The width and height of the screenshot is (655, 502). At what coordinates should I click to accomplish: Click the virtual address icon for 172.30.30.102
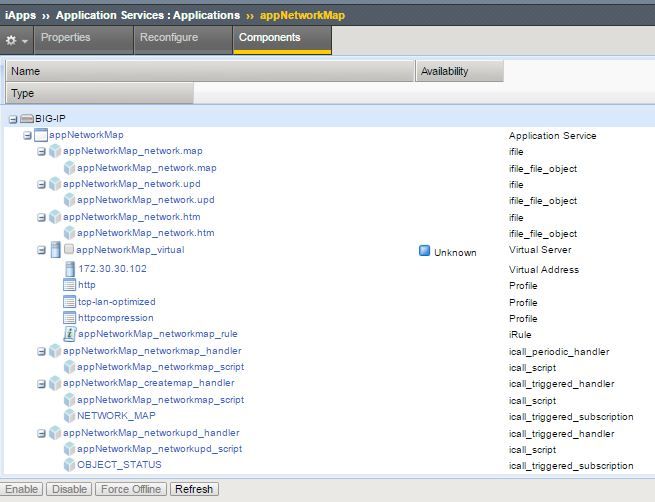70,268
